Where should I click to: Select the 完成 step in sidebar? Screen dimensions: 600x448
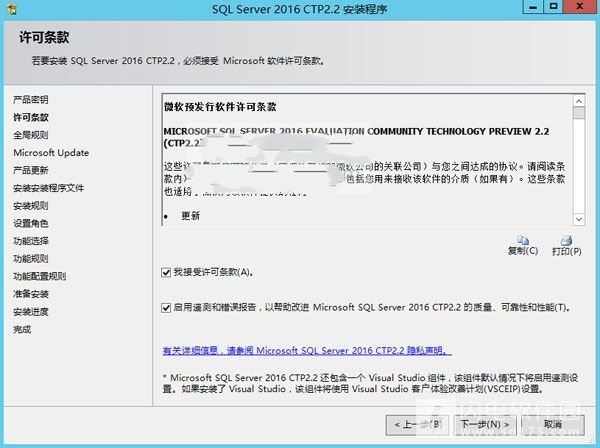22,329
